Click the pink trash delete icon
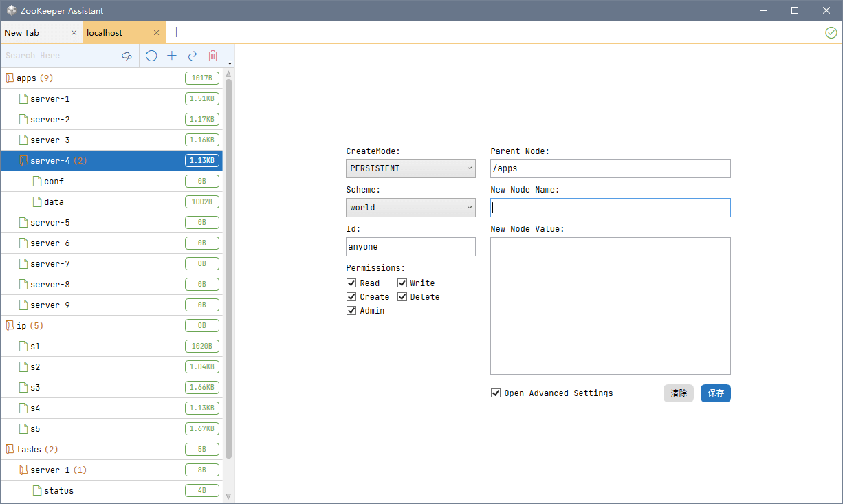The height and width of the screenshot is (504, 843). coord(213,56)
